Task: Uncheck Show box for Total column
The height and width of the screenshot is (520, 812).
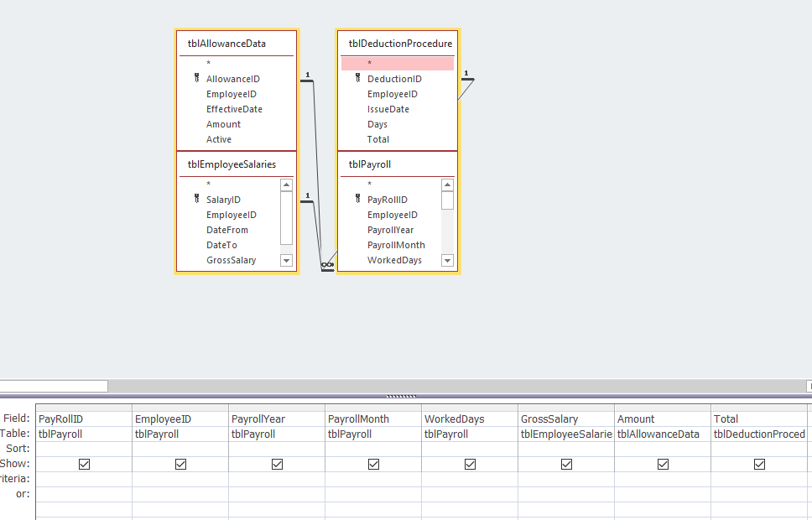Action: 759,464
